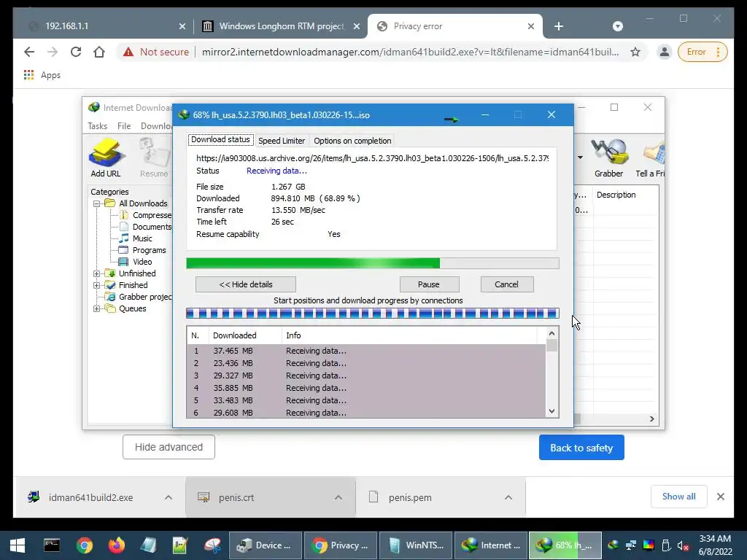The height and width of the screenshot is (560, 747).
Task: Collapse the All Downloads tree node
Action: [x=97, y=204]
